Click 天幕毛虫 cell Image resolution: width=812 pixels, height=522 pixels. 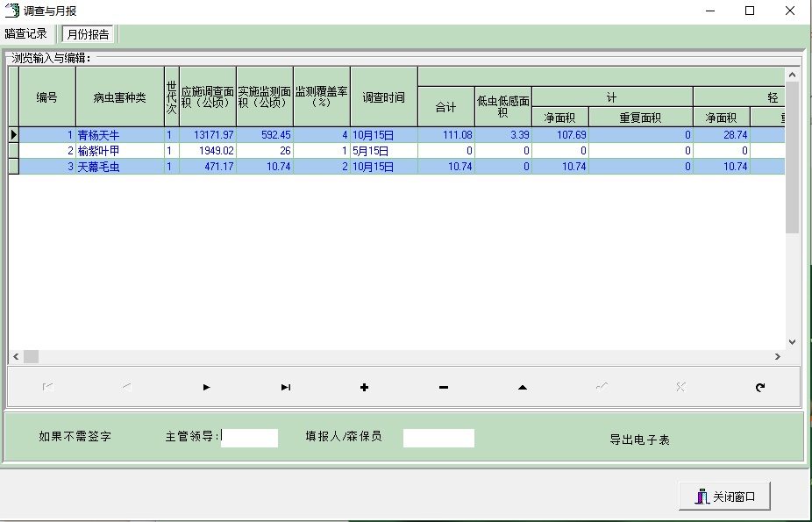click(x=119, y=166)
